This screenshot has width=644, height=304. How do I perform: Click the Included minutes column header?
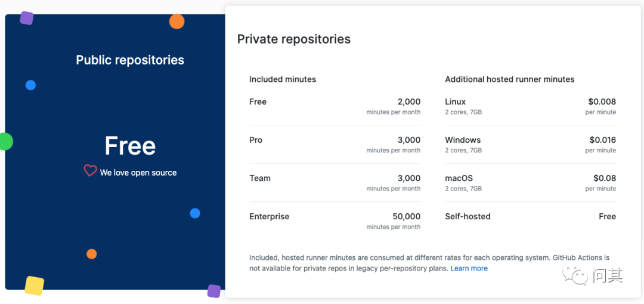[x=283, y=79]
